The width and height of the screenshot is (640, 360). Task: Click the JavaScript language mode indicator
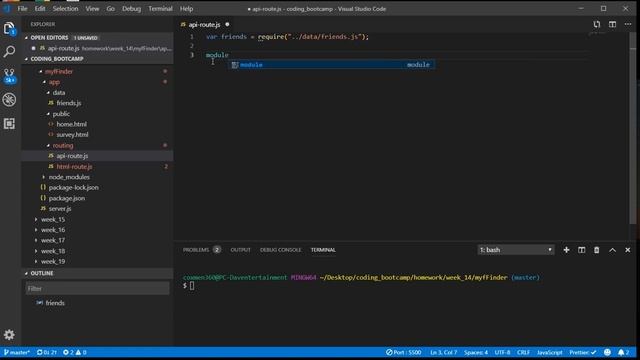549,352
